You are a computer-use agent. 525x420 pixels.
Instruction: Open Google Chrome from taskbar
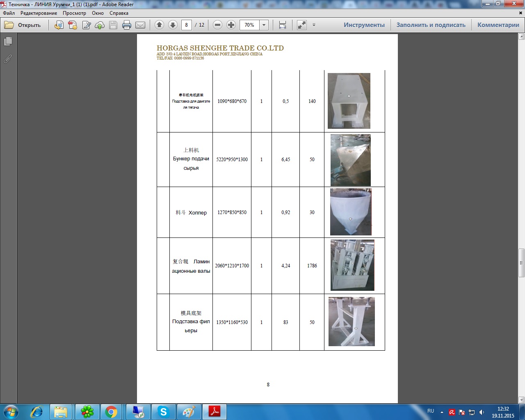click(x=111, y=412)
